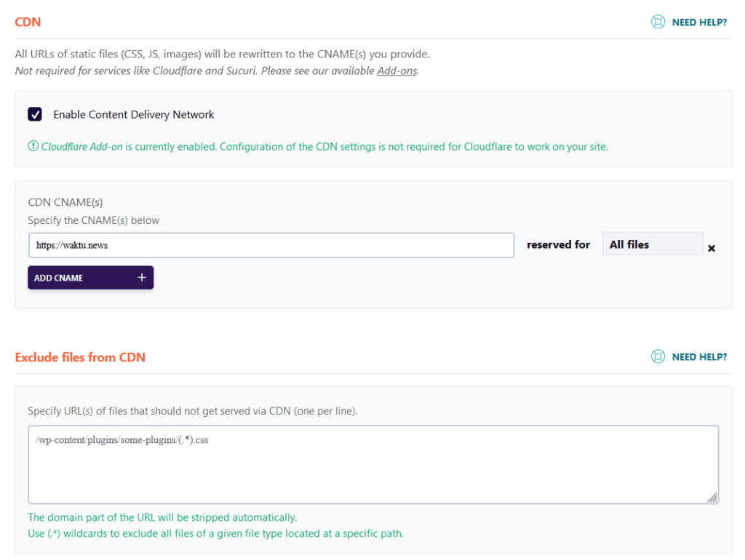This screenshot has height=560, width=745.
Task: Click the green info icon before Cloudflare notice
Action: coord(33,146)
